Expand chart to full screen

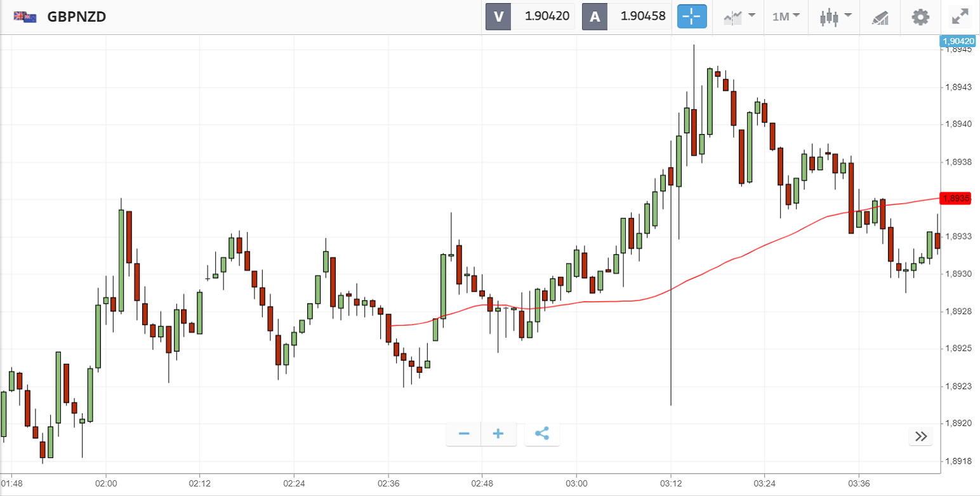point(960,17)
